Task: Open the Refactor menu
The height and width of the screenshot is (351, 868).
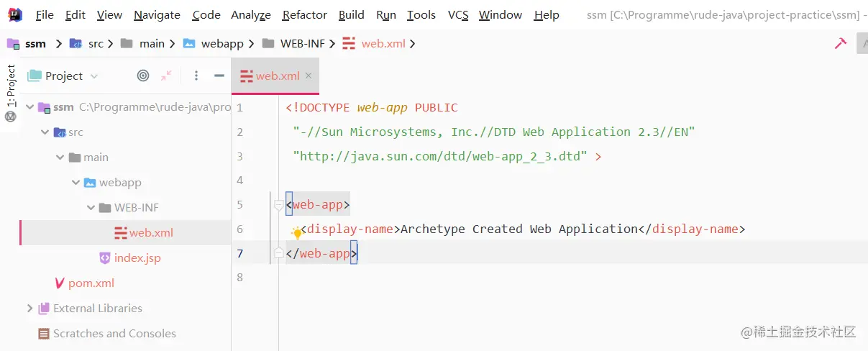Action: (305, 14)
